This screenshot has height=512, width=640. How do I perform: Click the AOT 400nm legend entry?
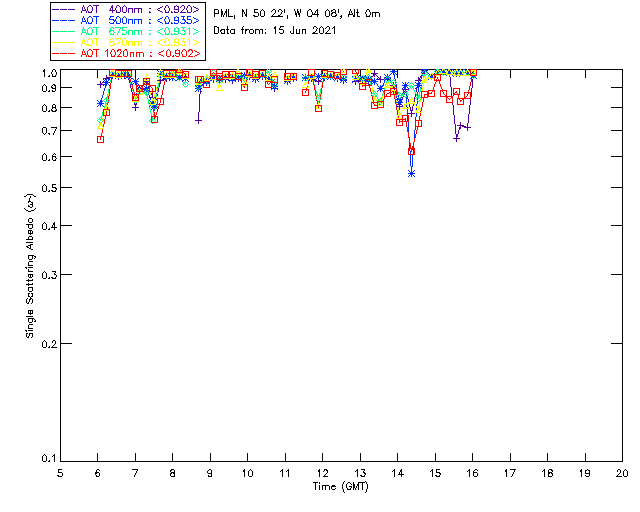127,9
